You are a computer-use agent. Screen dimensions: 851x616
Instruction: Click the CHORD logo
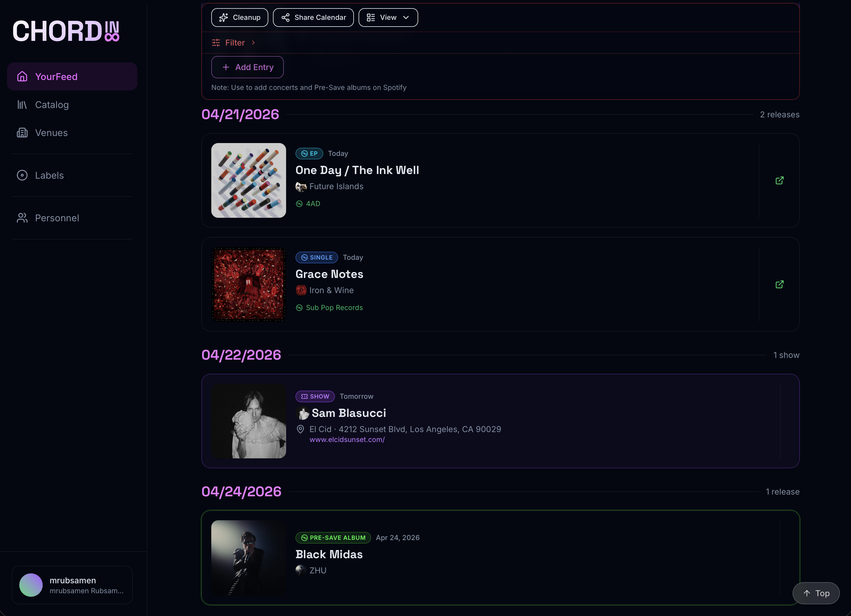(66, 31)
